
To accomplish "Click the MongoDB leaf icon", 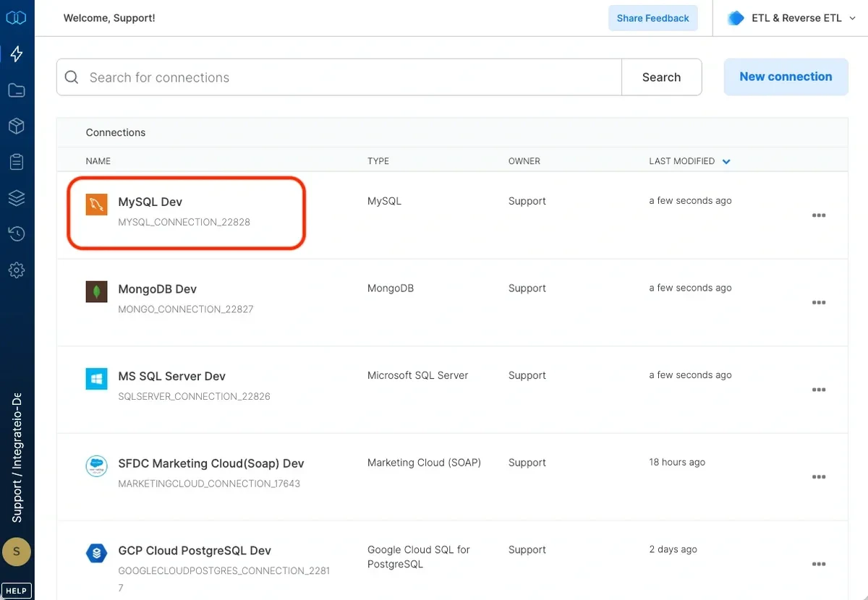I will tap(96, 291).
